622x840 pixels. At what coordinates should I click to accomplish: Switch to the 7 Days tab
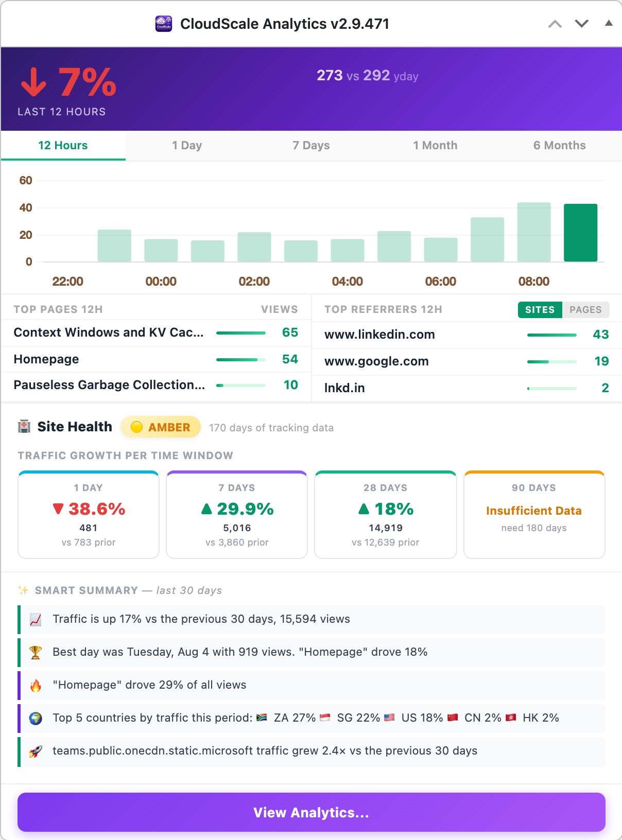click(x=311, y=146)
